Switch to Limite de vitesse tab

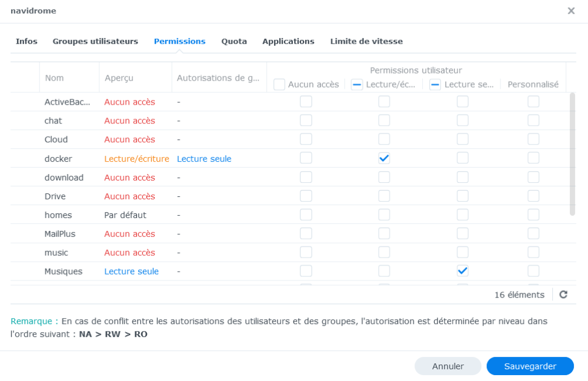tap(366, 41)
